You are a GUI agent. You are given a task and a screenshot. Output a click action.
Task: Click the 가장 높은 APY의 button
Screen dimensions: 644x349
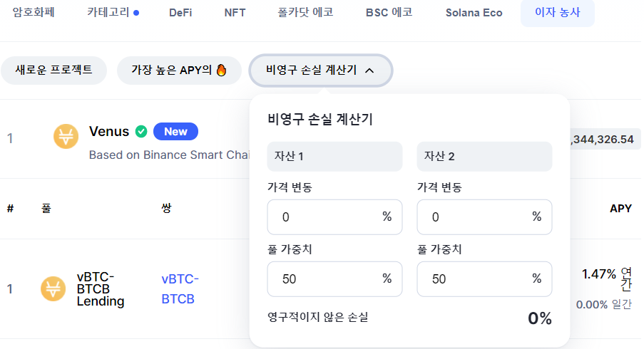(179, 70)
